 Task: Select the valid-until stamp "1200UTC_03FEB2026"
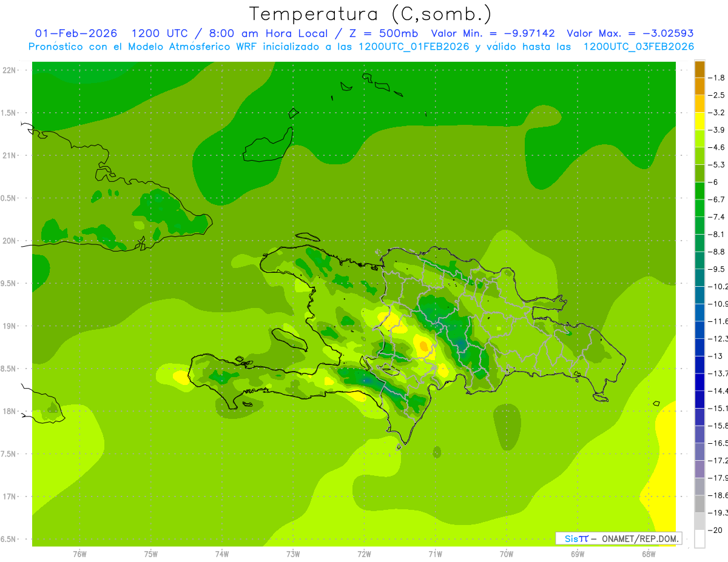639,47
